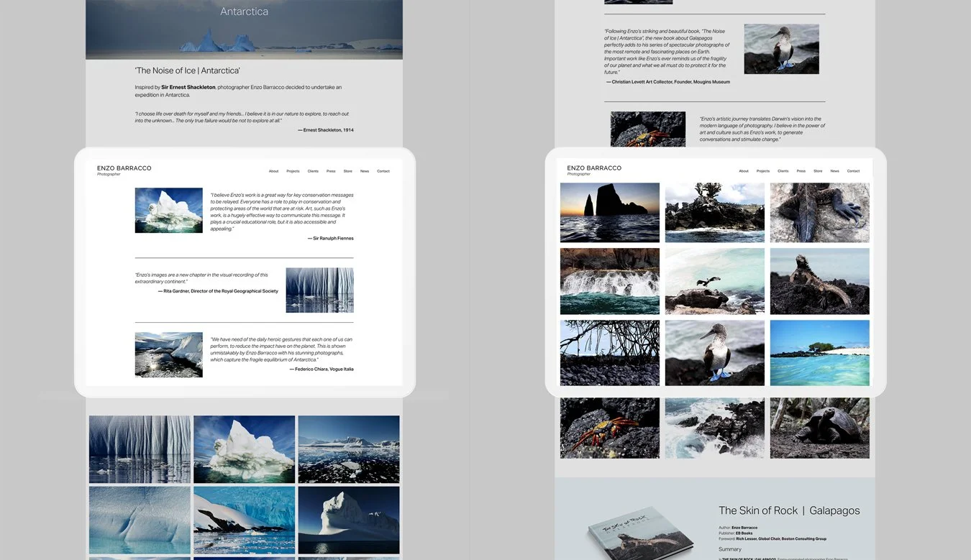Viewport: 971px width, 560px height.
Task: Open the sea spray on dark rocks photo
Action: [715, 428]
